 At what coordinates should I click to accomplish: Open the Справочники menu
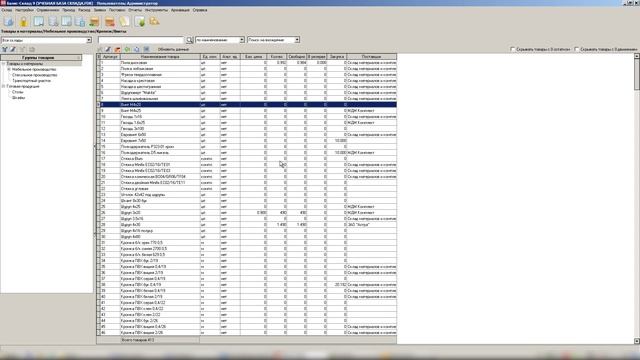(48, 10)
